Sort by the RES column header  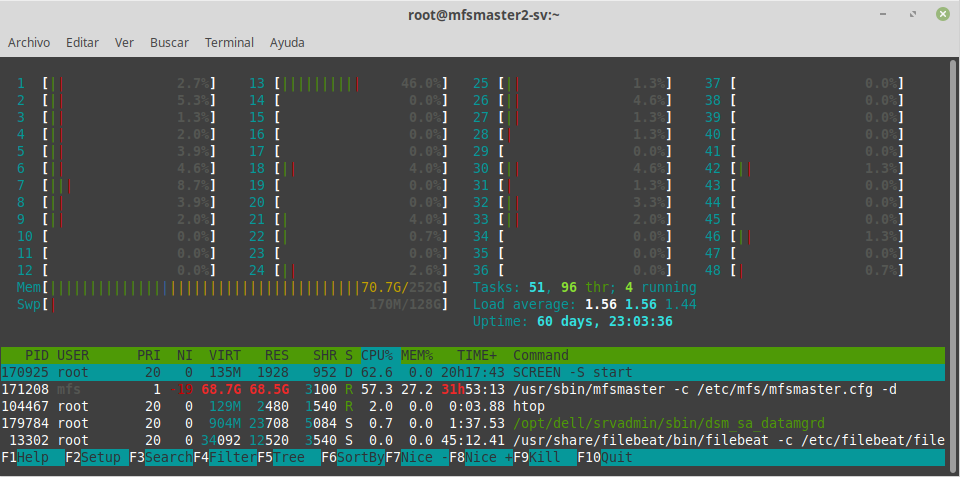coord(277,355)
